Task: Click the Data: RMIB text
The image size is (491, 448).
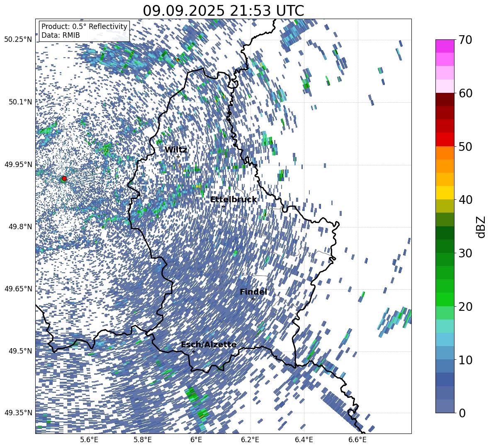Action: [x=61, y=35]
